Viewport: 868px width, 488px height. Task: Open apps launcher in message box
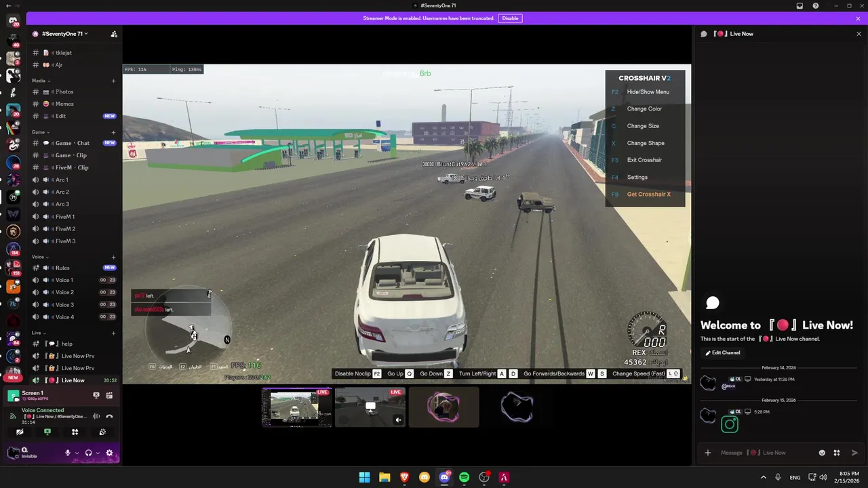tap(837, 453)
